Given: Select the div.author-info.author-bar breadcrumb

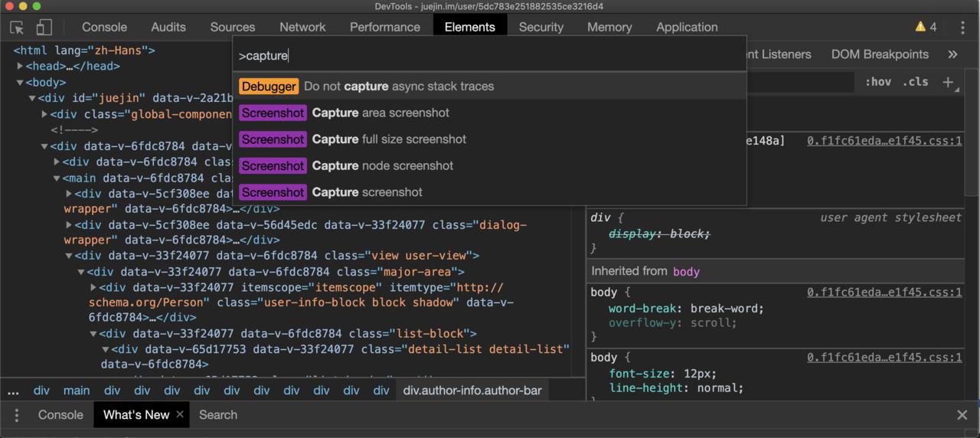Looking at the screenshot, I should pyautogui.click(x=472, y=391).
